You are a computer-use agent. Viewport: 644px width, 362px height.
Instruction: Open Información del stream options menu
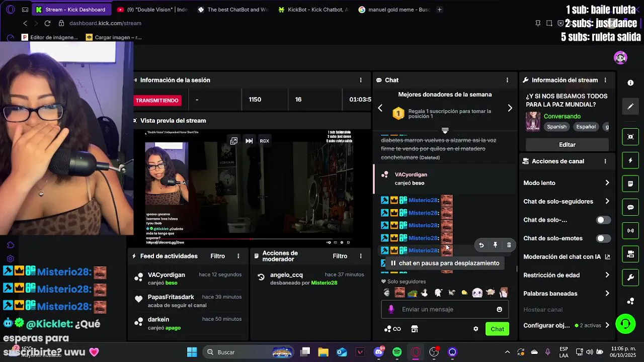click(605, 80)
